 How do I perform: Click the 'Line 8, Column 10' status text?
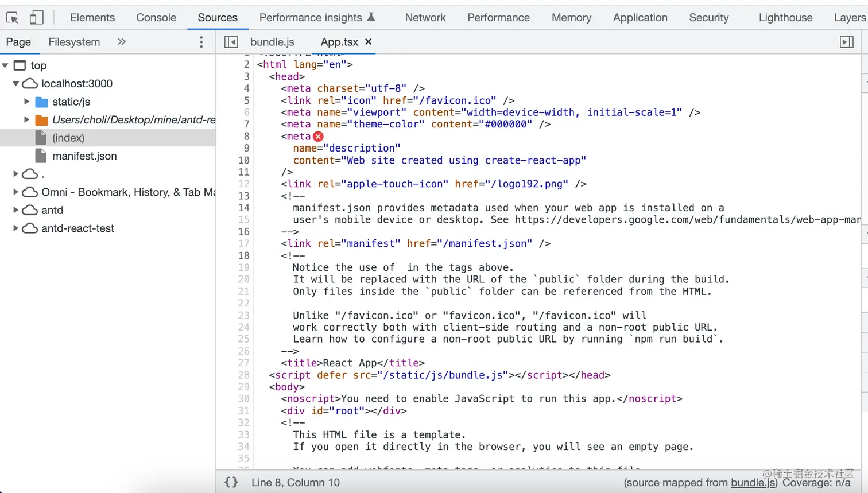pyautogui.click(x=296, y=483)
